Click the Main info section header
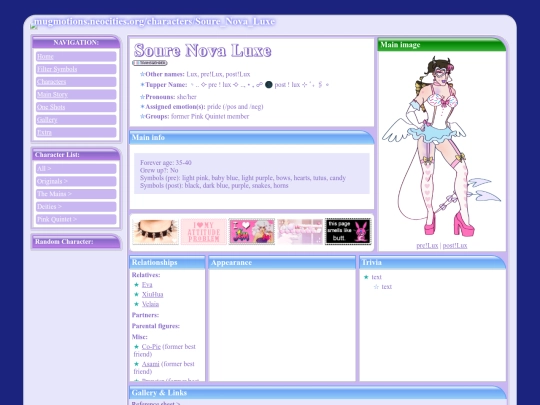This screenshot has width=540, height=405. tap(252, 137)
